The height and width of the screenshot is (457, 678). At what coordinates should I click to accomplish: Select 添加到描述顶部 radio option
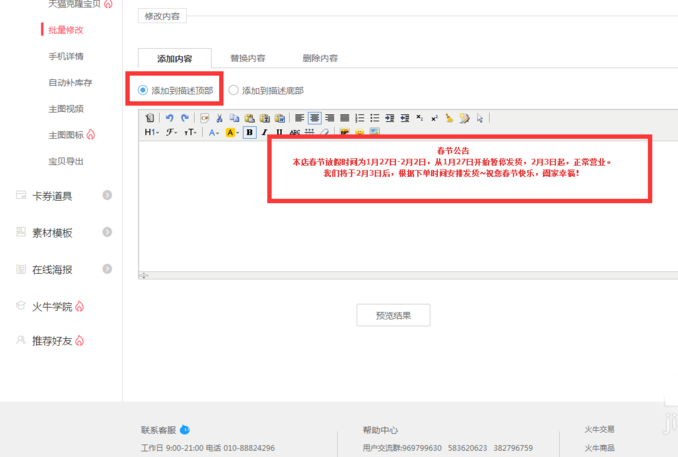click(143, 90)
